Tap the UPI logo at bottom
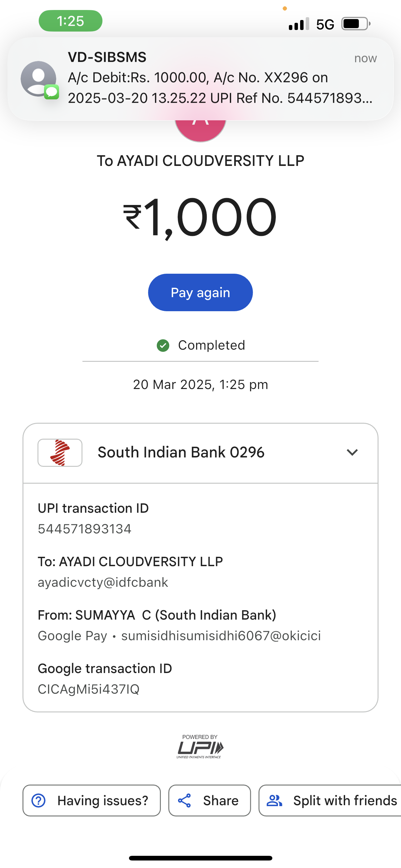The height and width of the screenshot is (868, 401). (x=200, y=747)
